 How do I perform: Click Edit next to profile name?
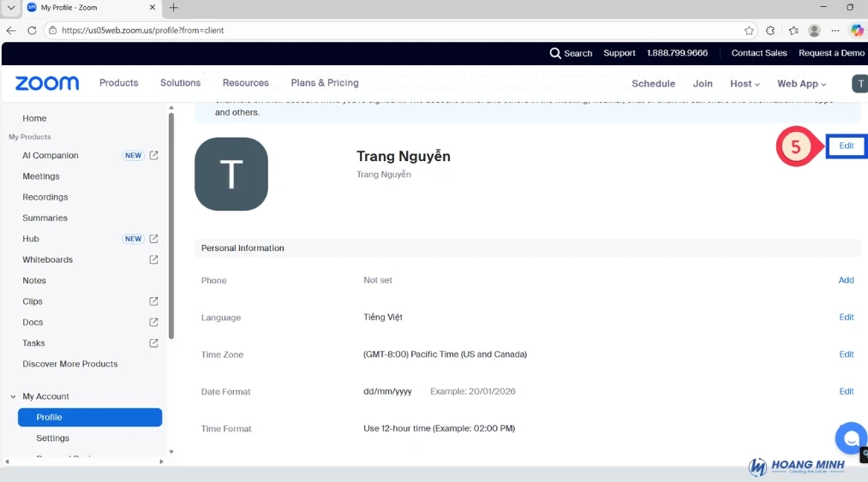[x=846, y=146]
